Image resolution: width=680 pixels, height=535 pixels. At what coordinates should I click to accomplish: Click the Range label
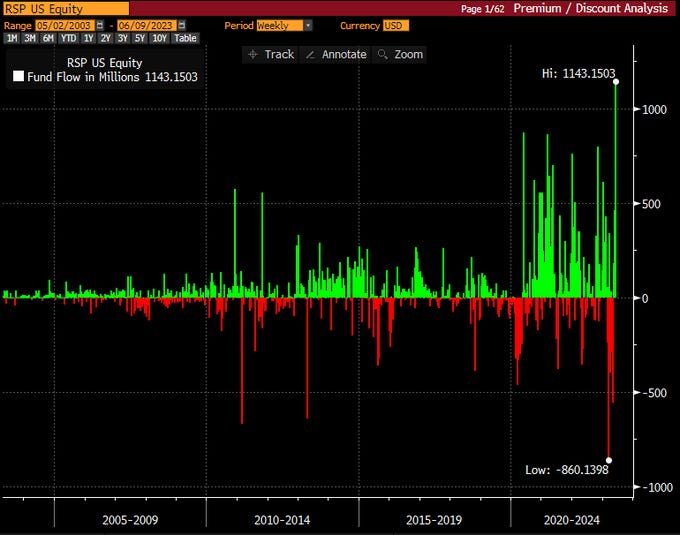coord(18,26)
